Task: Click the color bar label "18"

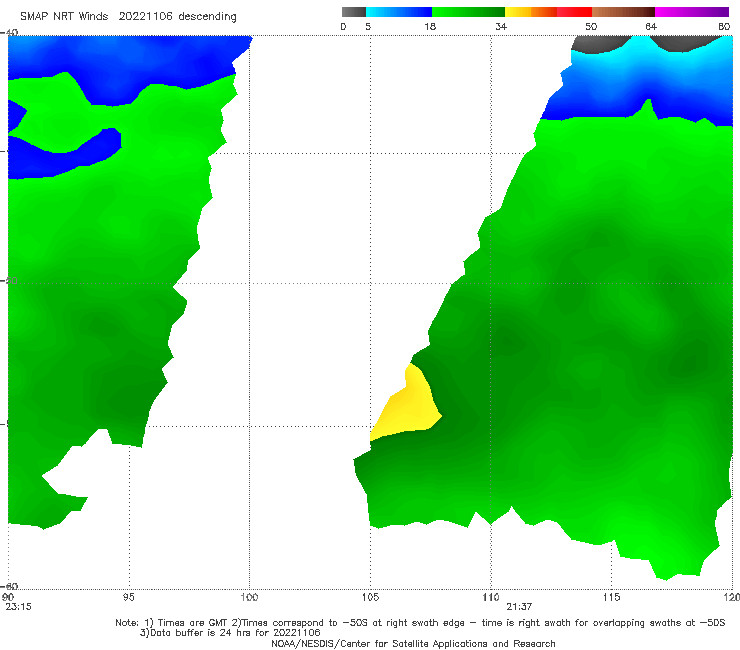Action: point(430,27)
